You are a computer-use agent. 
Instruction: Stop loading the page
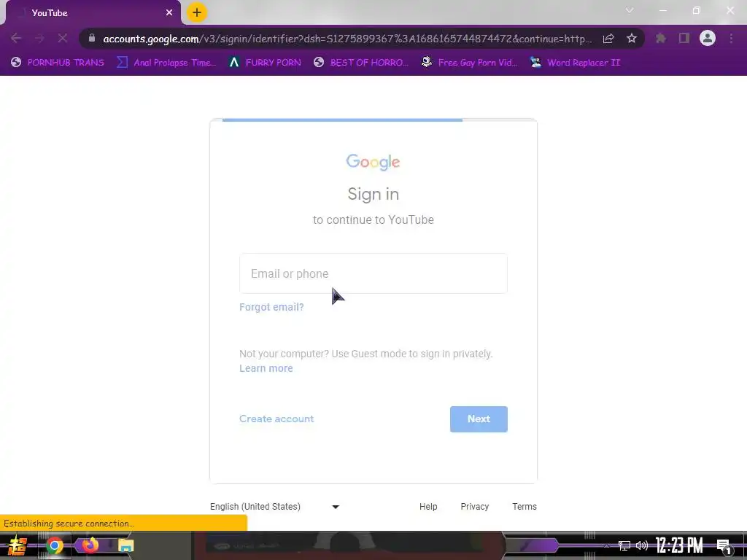click(63, 38)
